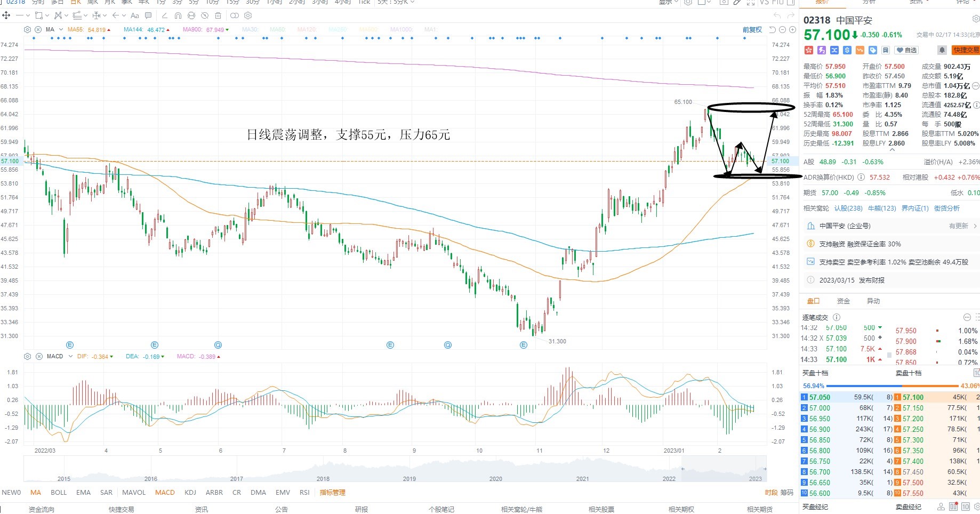Open dropdown of rectangle shape tool
Image resolution: width=980 pixels, height=514 pixels.
47,15
